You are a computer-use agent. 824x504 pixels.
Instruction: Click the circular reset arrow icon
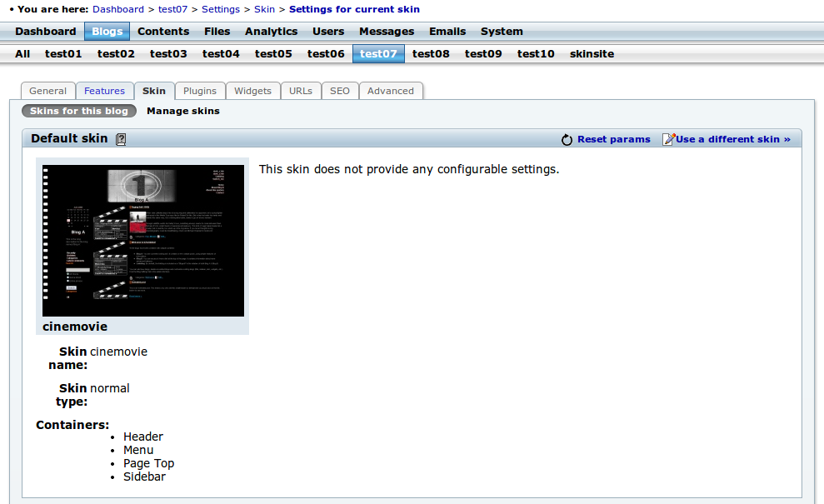point(567,140)
